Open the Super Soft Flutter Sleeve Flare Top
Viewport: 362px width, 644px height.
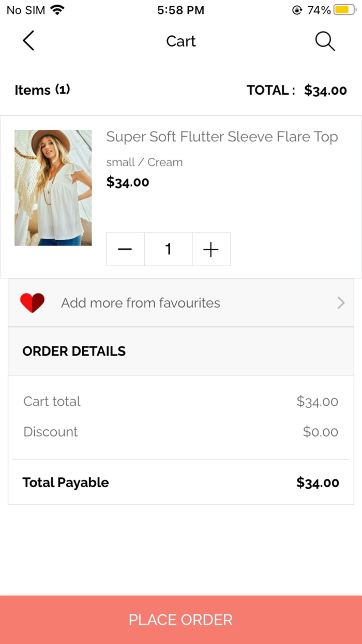(222, 137)
